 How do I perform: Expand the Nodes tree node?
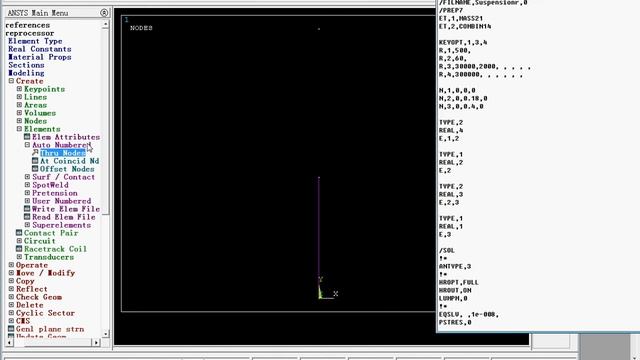pos(19,121)
